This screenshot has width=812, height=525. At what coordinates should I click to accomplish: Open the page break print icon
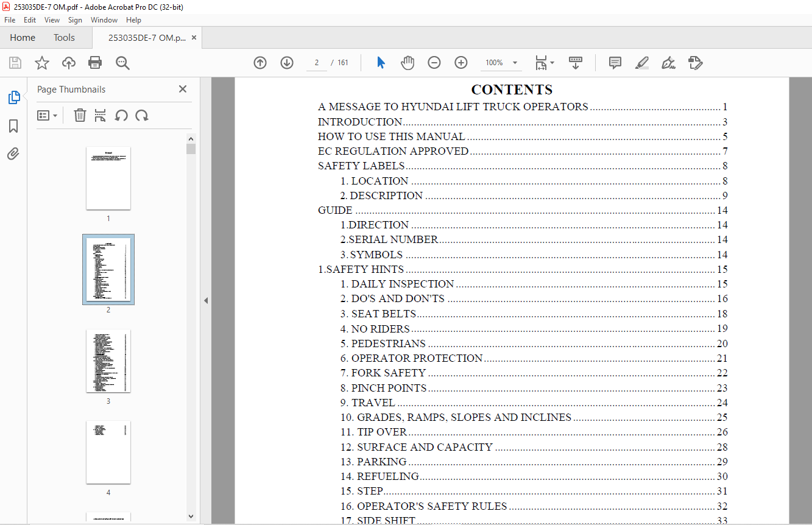tap(101, 115)
